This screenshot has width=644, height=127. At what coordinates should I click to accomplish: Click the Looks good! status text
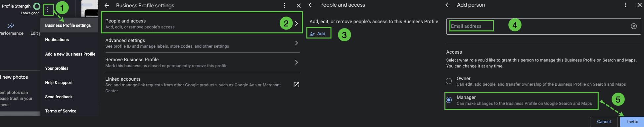click(30, 13)
